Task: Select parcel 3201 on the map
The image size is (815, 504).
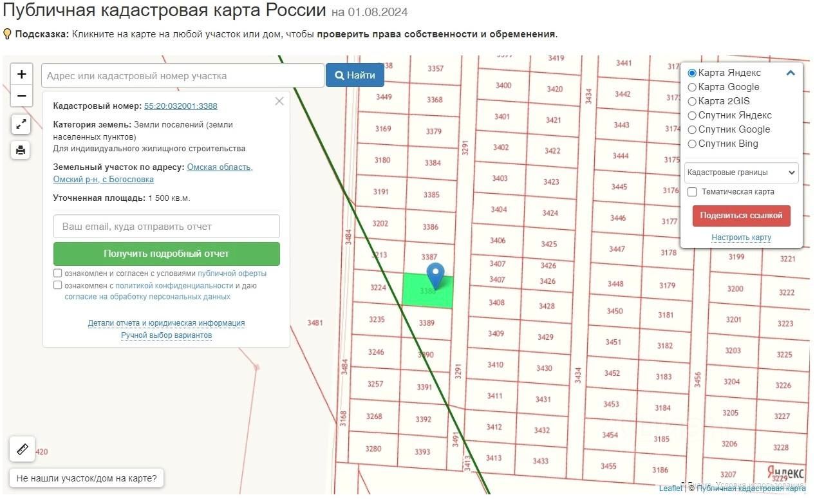Action: point(734,319)
